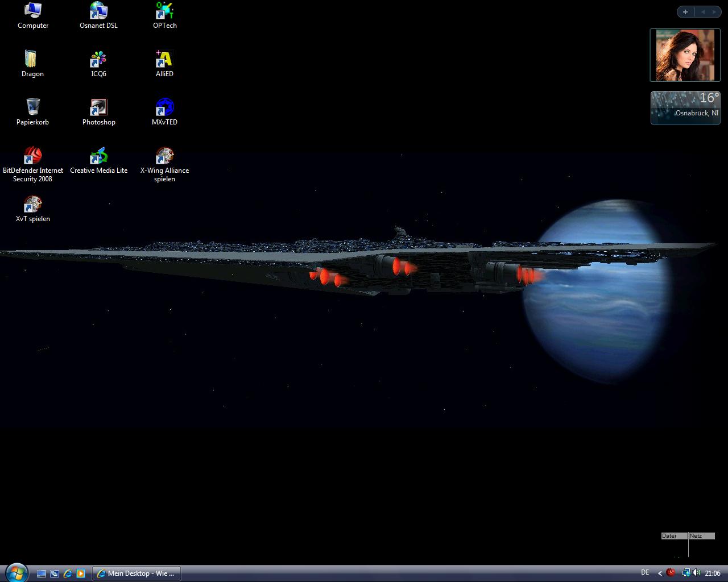Open the MXvTED desktop shortcut
The height and width of the screenshot is (582, 728).
(164, 108)
